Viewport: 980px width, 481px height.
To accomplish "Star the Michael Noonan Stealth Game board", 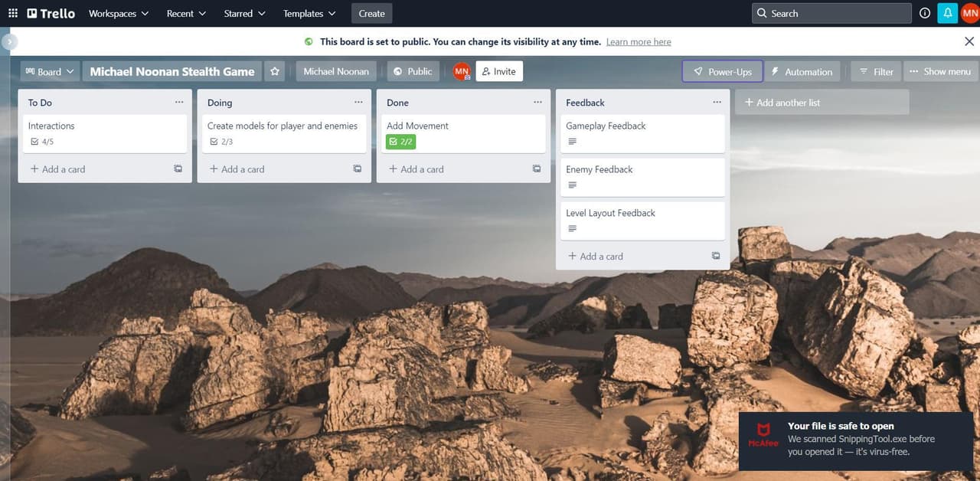I will tap(275, 71).
